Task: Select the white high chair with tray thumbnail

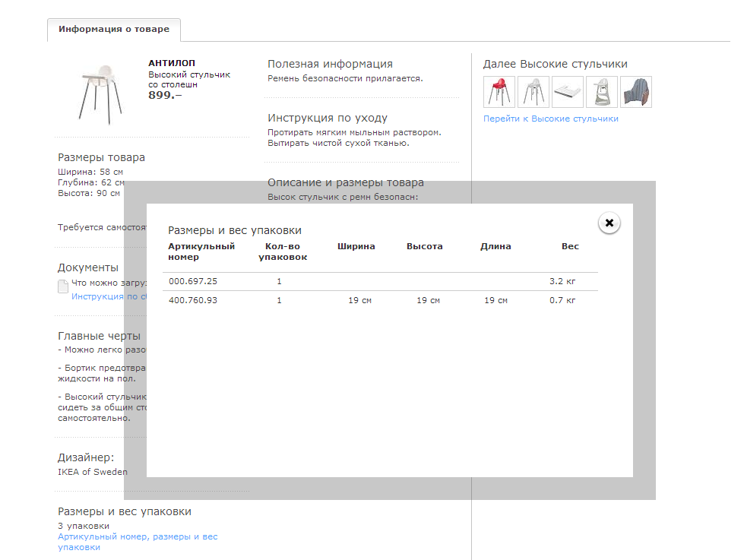Action: pos(533,92)
